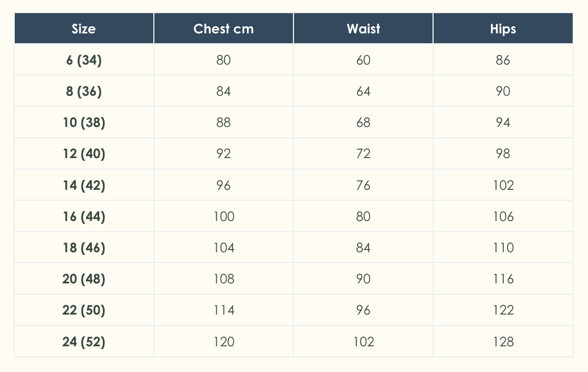Viewport: 588px width, 372px height.
Task: Click the 22 (50) row label
Action: (84, 310)
